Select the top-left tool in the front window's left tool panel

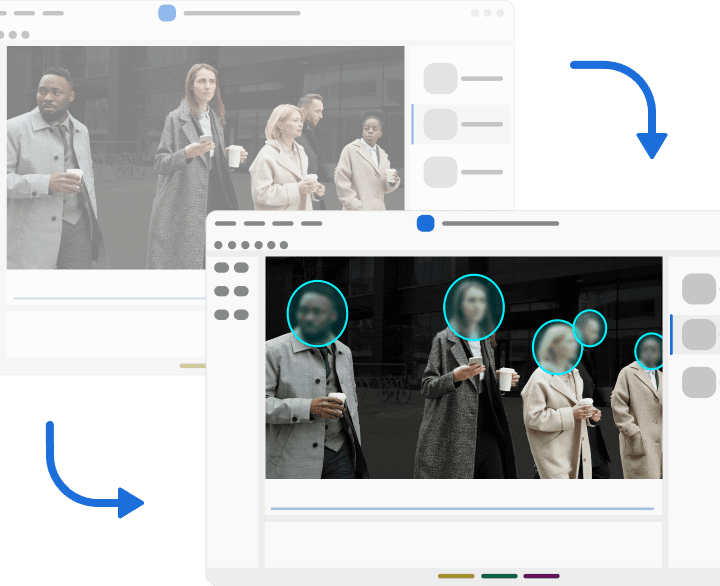coord(221,268)
